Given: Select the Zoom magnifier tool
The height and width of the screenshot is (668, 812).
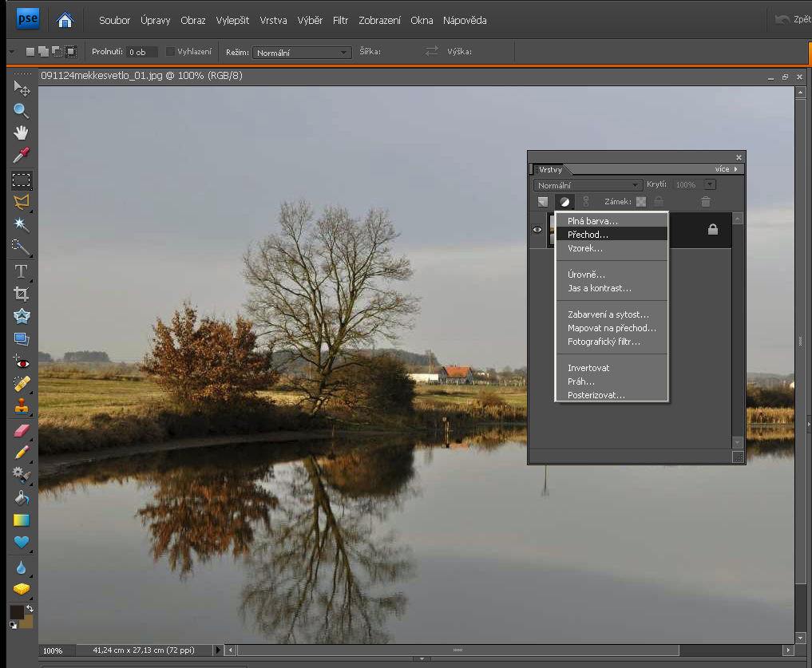Looking at the screenshot, I should click(x=22, y=110).
